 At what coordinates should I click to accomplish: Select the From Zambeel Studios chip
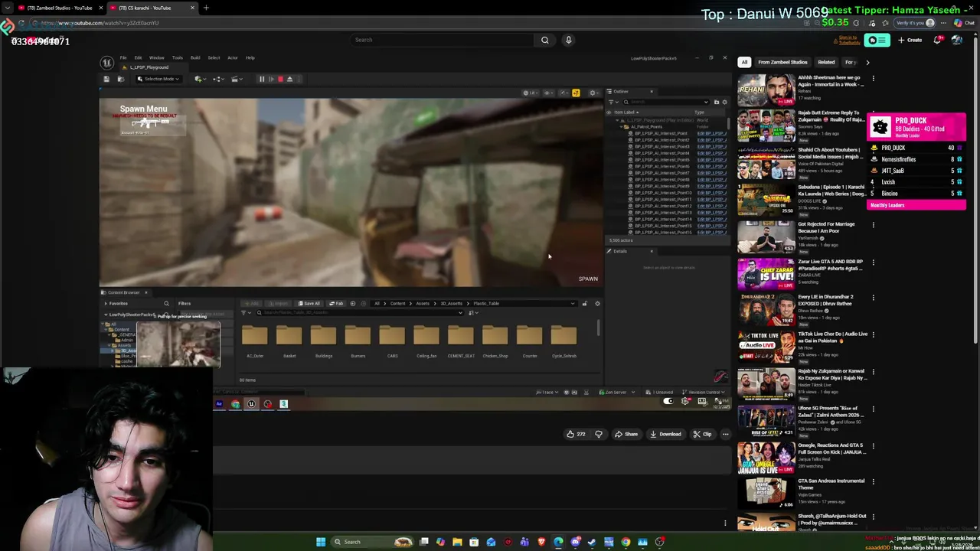[782, 62]
